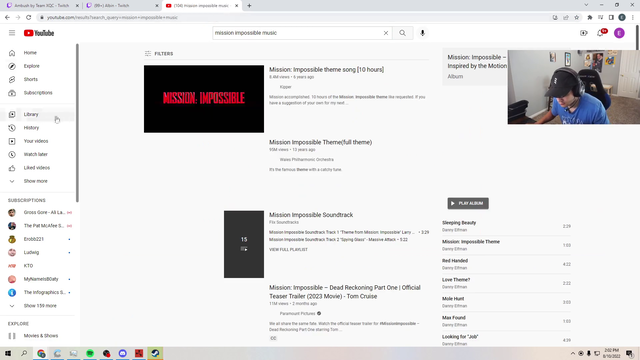The height and width of the screenshot is (360, 640).
Task: Click PLAY ALBUM button
Action: point(468,203)
